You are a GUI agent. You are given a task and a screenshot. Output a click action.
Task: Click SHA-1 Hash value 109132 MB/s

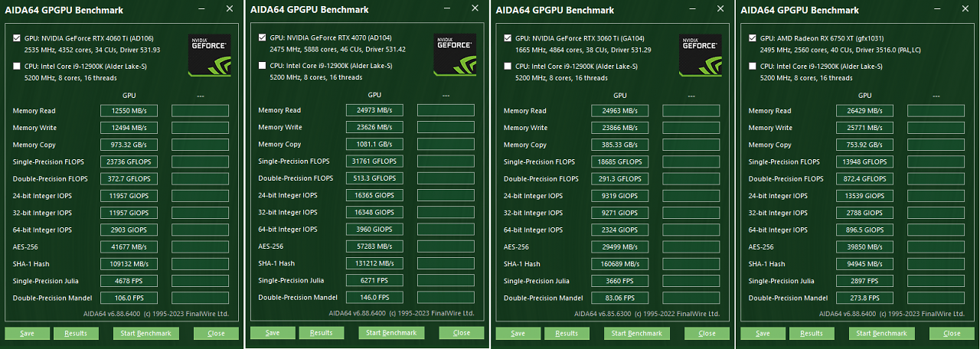pyautogui.click(x=129, y=263)
